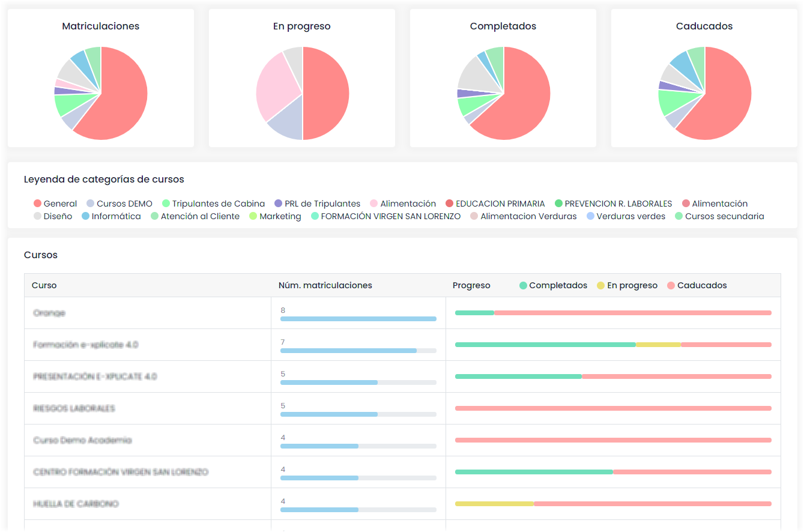The height and width of the screenshot is (532, 804).
Task: Toggle Cursos secundaria legend category
Action: coord(719,216)
